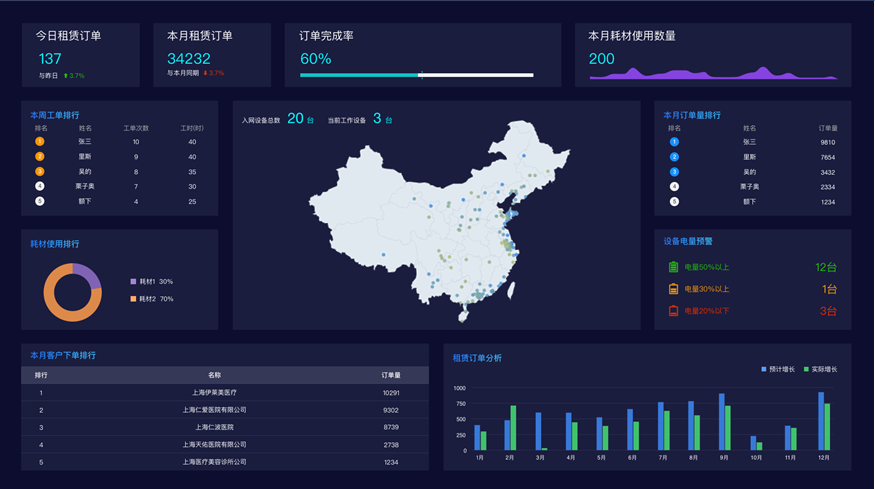Toggle the 实际增长 legend series
Viewport: 875px width, 489px height.
pyautogui.click(x=820, y=369)
